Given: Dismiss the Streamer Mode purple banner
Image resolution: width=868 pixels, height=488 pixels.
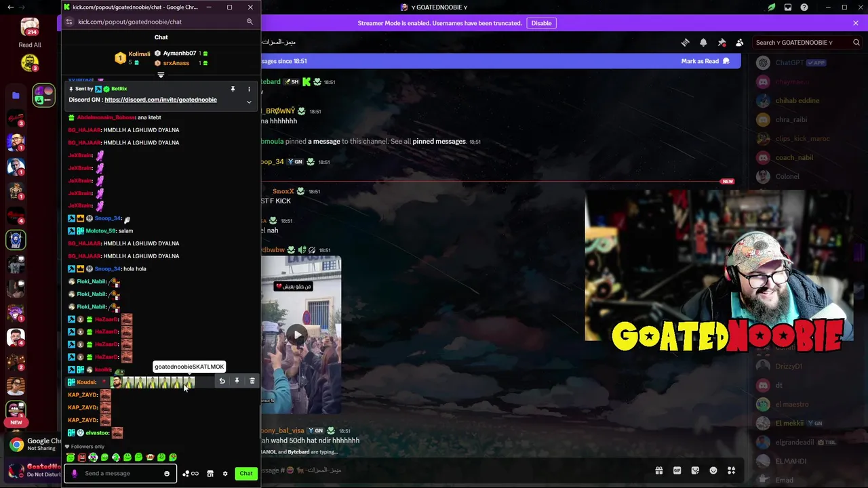Looking at the screenshot, I should [x=856, y=23].
